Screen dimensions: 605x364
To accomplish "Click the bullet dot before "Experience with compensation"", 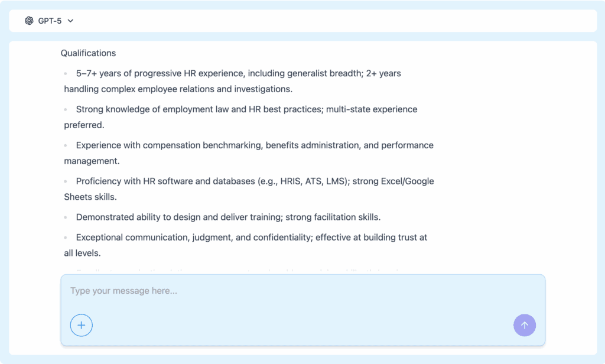I will (66, 146).
